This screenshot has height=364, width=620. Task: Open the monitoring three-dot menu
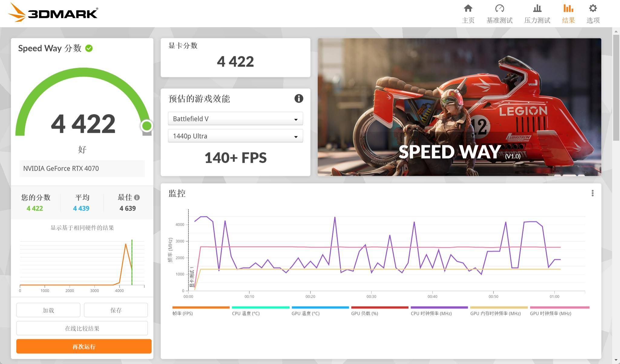(x=592, y=193)
